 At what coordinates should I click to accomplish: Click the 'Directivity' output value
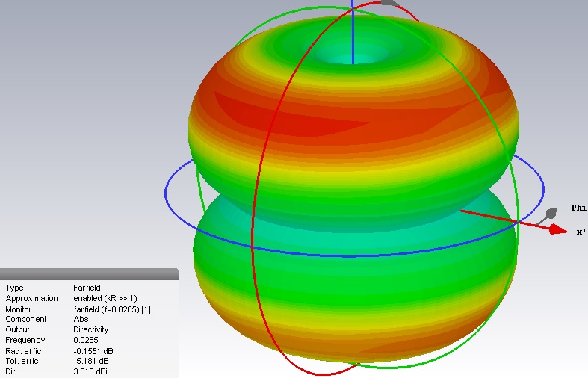pos(91,329)
